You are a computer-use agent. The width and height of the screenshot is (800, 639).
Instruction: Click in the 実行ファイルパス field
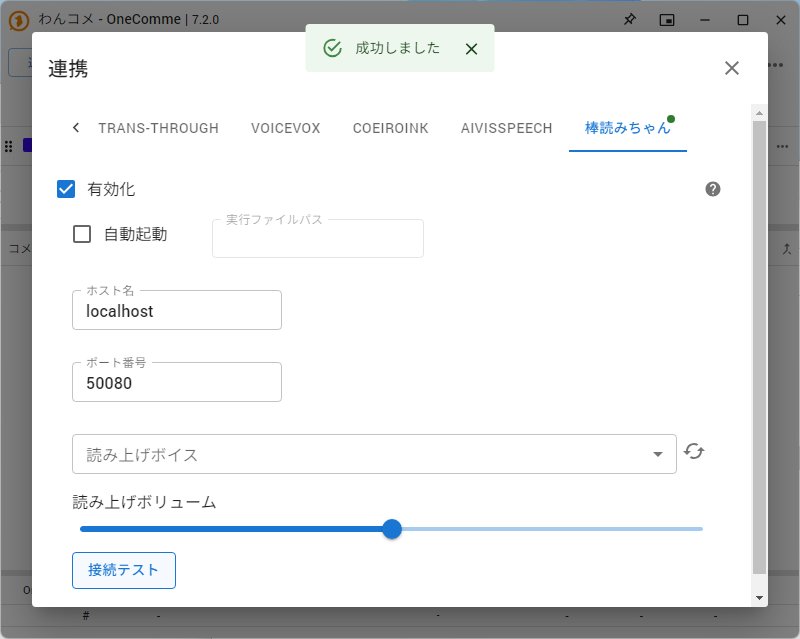point(318,238)
